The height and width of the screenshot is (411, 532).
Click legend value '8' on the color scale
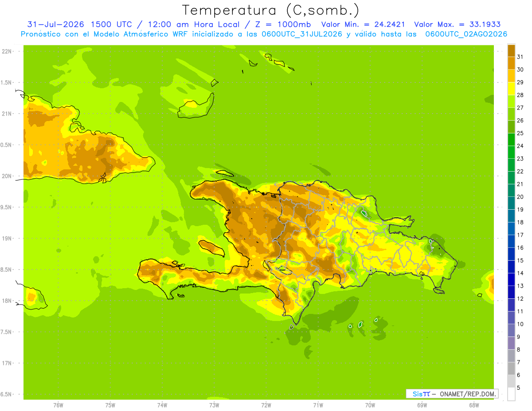point(519,349)
